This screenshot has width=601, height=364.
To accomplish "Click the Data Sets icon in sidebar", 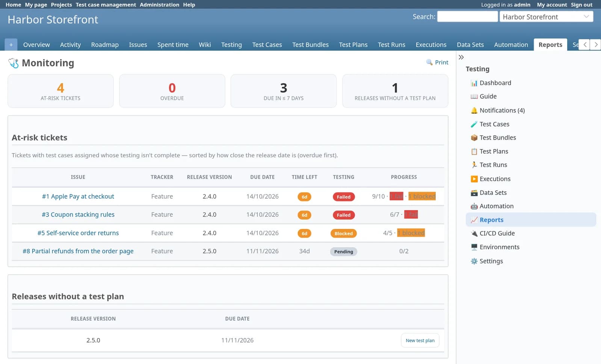I will pyautogui.click(x=474, y=193).
